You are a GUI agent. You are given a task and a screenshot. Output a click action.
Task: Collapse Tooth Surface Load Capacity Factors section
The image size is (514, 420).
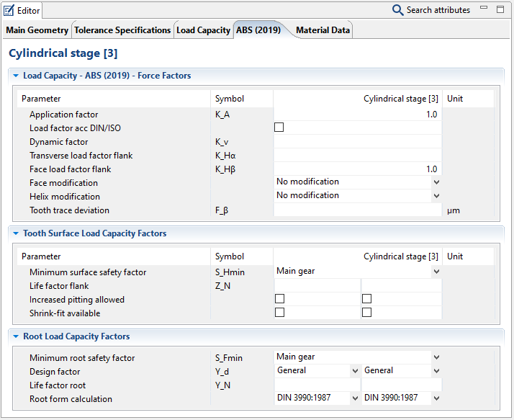pyautogui.click(x=15, y=233)
